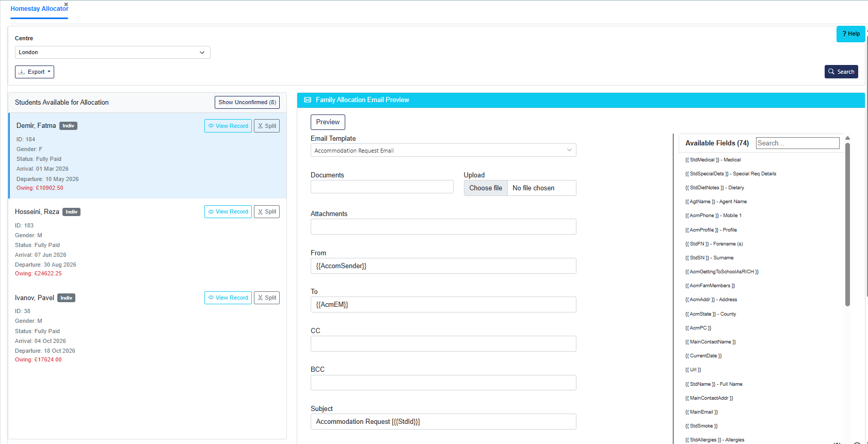Click Owing: £17624.00 for Ivanov
The height and width of the screenshot is (444, 868).
tap(38, 360)
